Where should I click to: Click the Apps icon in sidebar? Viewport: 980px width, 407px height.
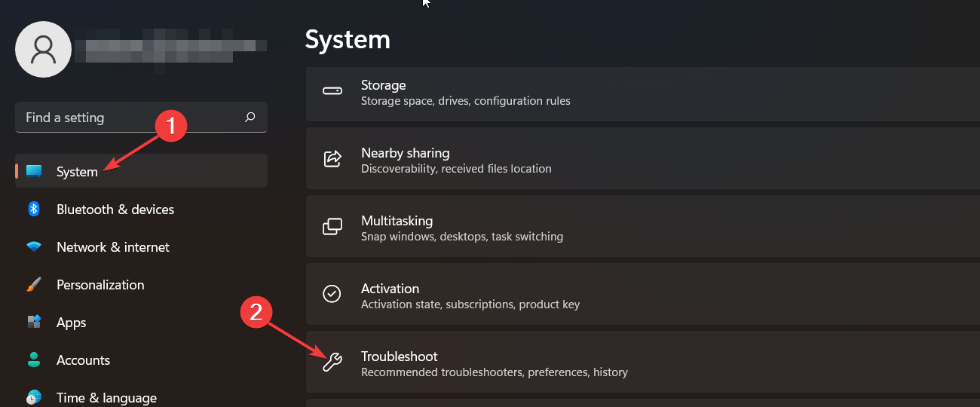pyautogui.click(x=34, y=323)
